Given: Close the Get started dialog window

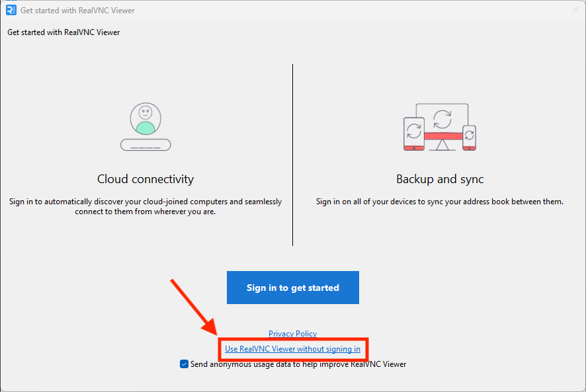Looking at the screenshot, I should 574,11.
